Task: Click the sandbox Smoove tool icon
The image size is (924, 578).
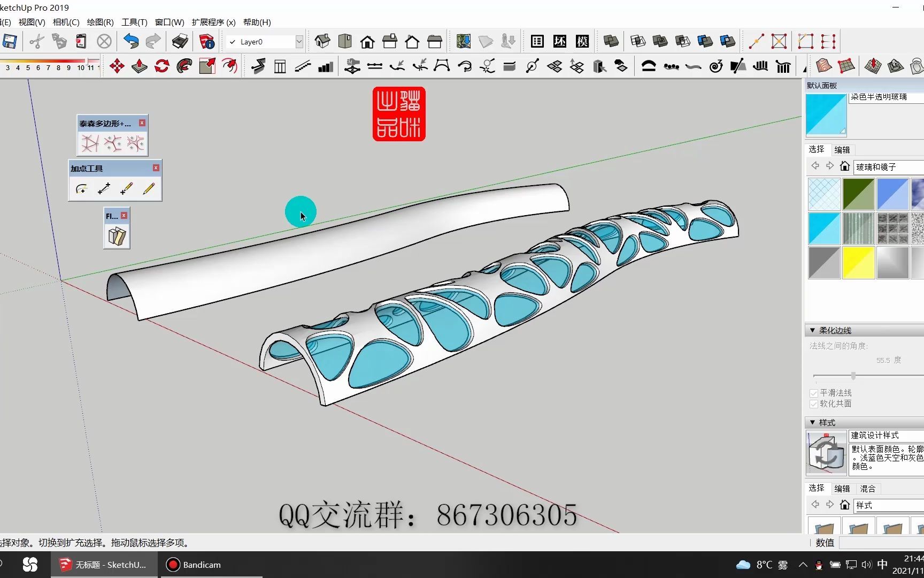Action: [x=873, y=66]
